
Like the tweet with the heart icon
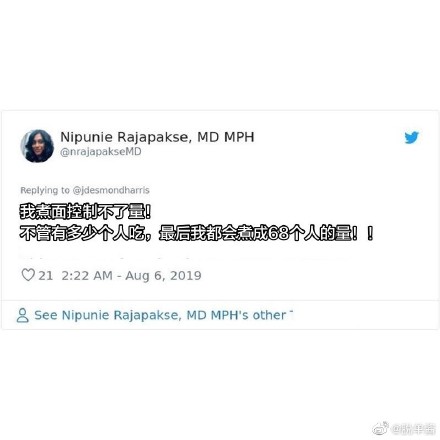point(28,275)
